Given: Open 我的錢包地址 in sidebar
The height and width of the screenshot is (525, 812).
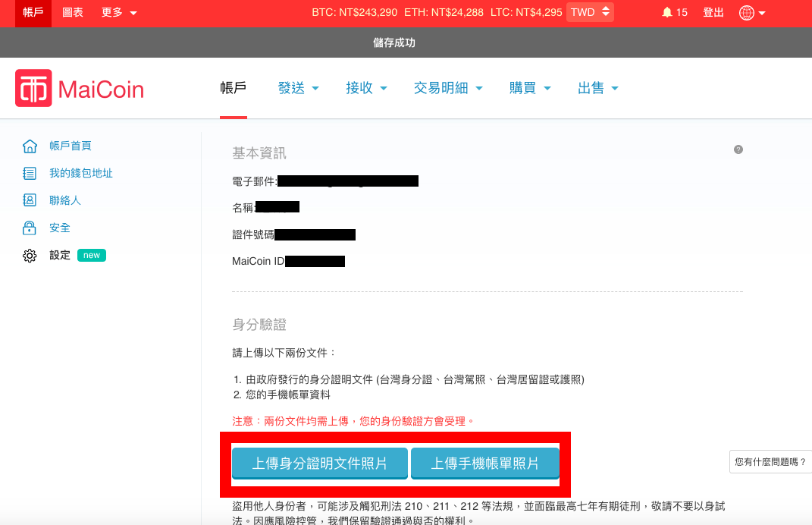Looking at the screenshot, I should (81, 173).
